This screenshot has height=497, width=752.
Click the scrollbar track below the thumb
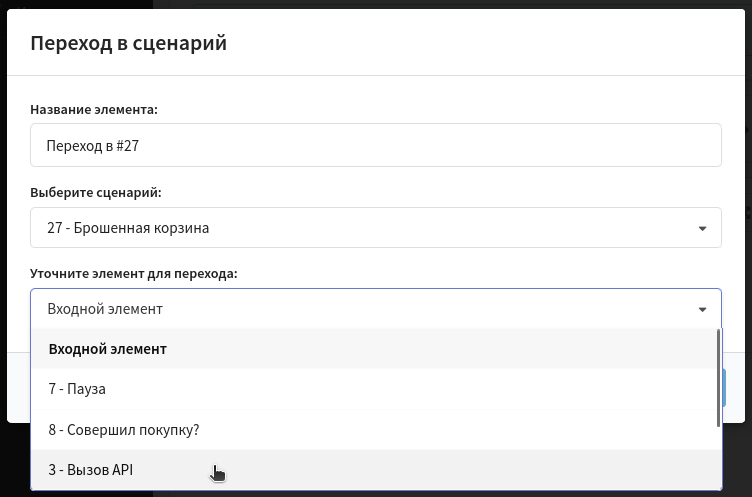(x=718, y=458)
